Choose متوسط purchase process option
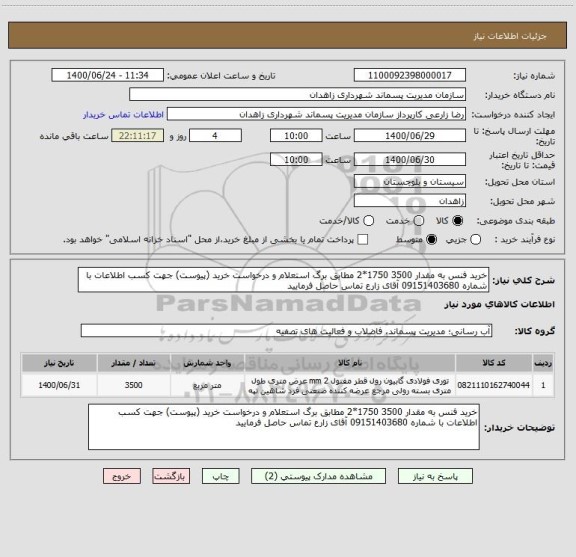 tap(431, 240)
